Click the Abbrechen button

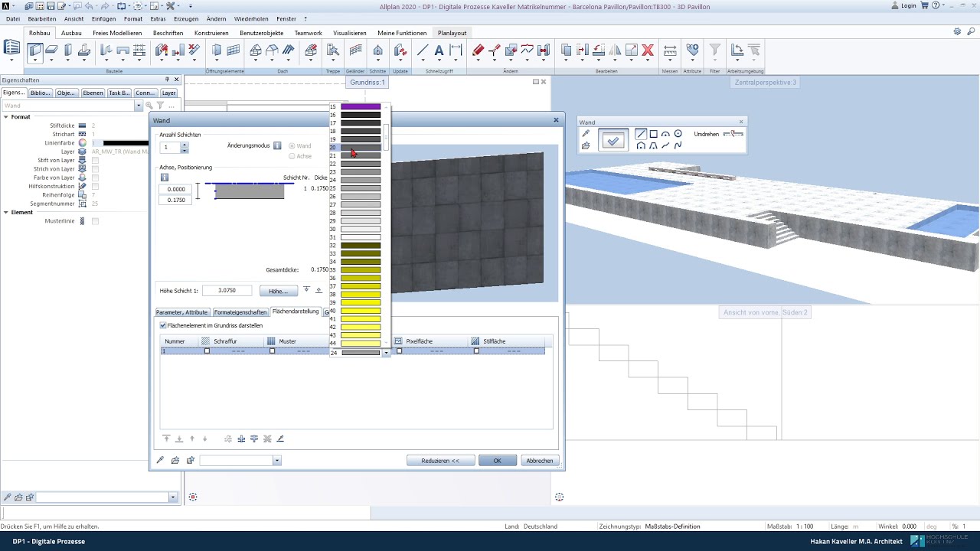tap(540, 461)
